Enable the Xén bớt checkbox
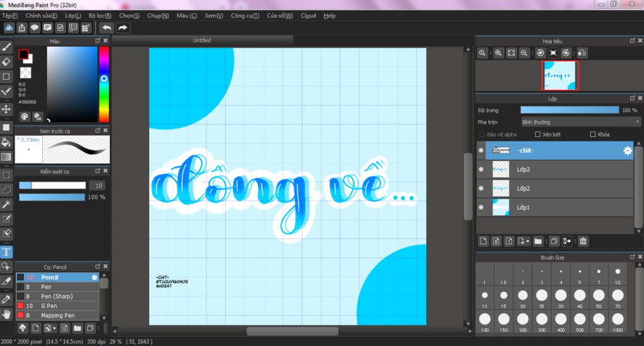 538,135
